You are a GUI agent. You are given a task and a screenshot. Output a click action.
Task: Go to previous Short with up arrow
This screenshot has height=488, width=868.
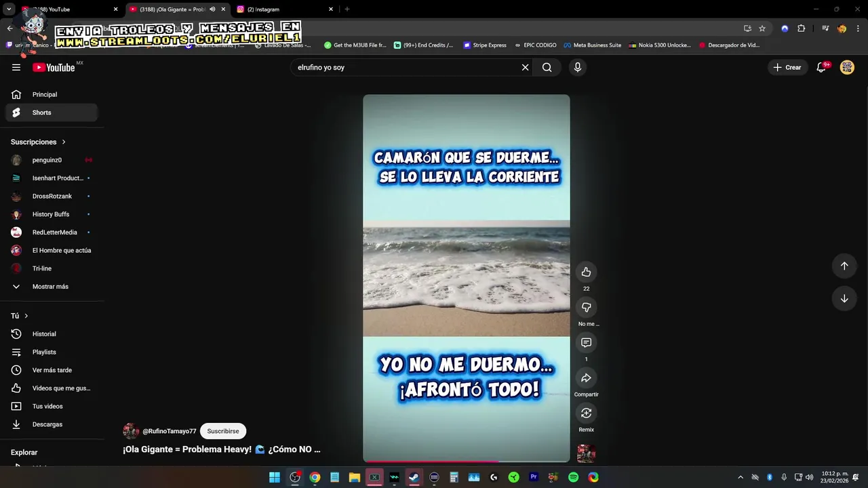(x=844, y=266)
